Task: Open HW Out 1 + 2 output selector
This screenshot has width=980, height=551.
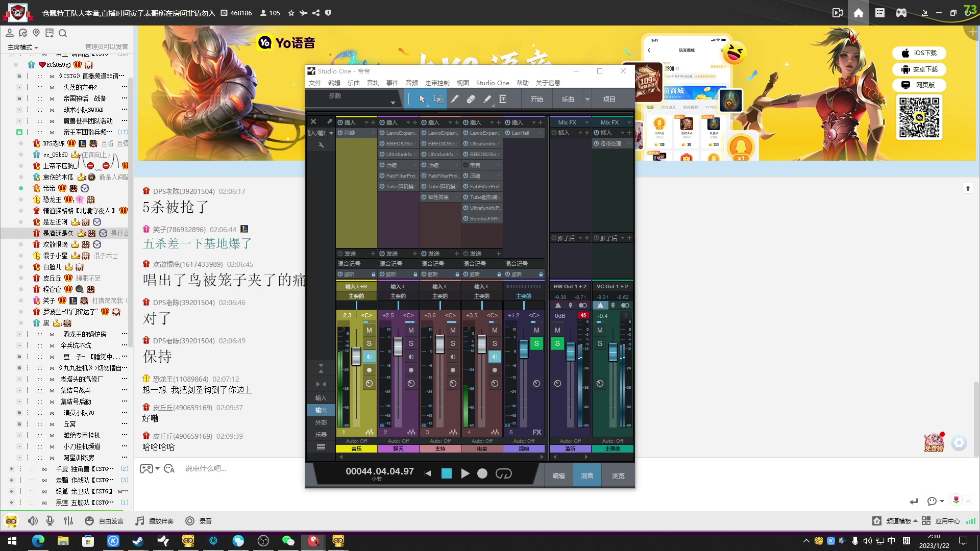Action: click(570, 287)
